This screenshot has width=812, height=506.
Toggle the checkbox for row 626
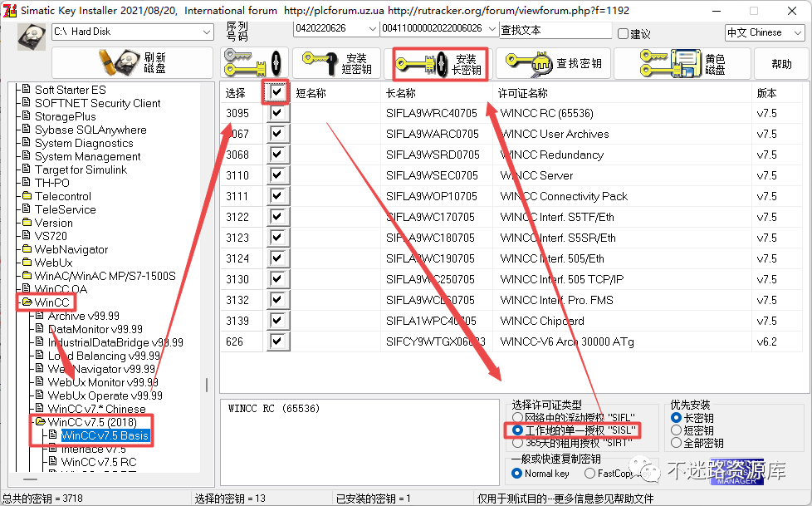(276, 341)
